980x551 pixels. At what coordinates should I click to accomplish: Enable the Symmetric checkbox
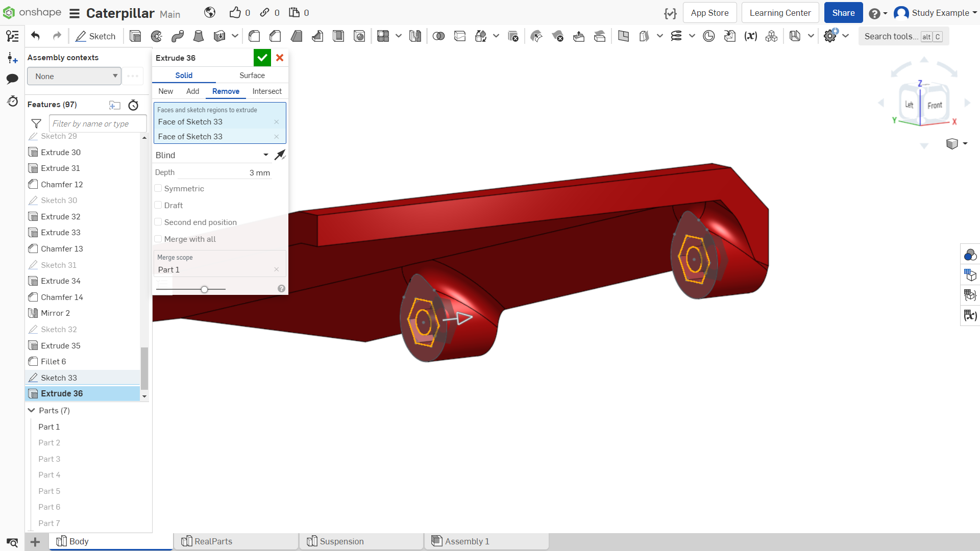tap(158, 188)
